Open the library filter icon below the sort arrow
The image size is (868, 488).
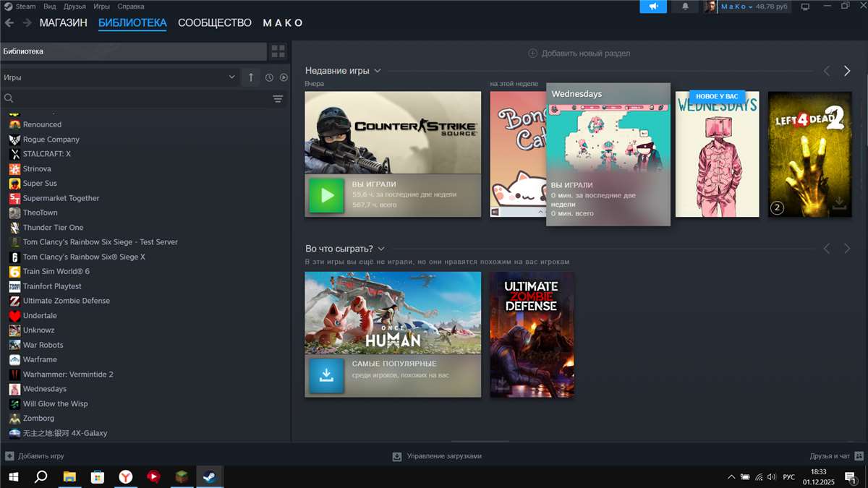coord(278,98)
